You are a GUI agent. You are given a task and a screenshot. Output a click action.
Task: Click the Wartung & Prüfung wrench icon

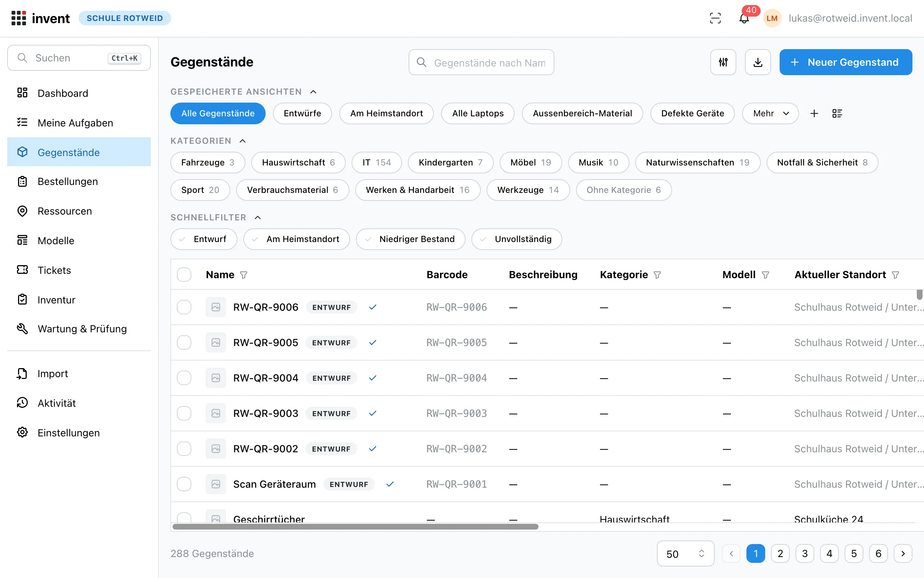pos(22,328)
